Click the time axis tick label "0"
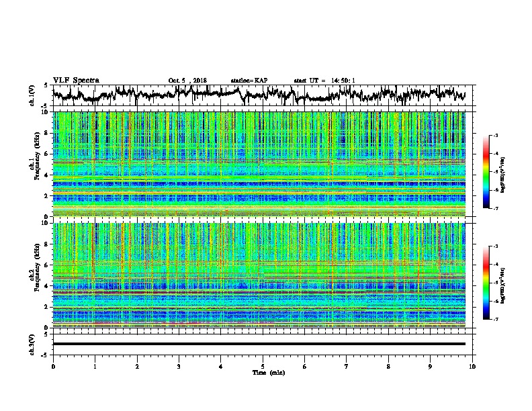 (53, 367)
